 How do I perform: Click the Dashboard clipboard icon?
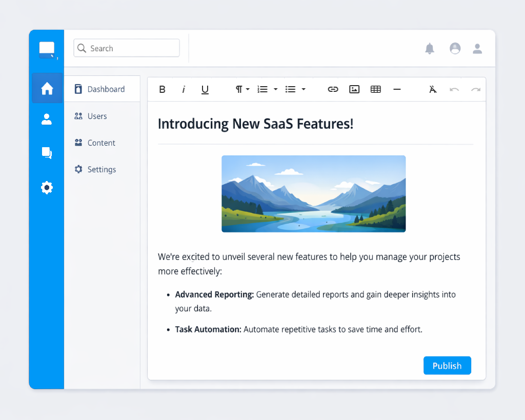point(78,89)
